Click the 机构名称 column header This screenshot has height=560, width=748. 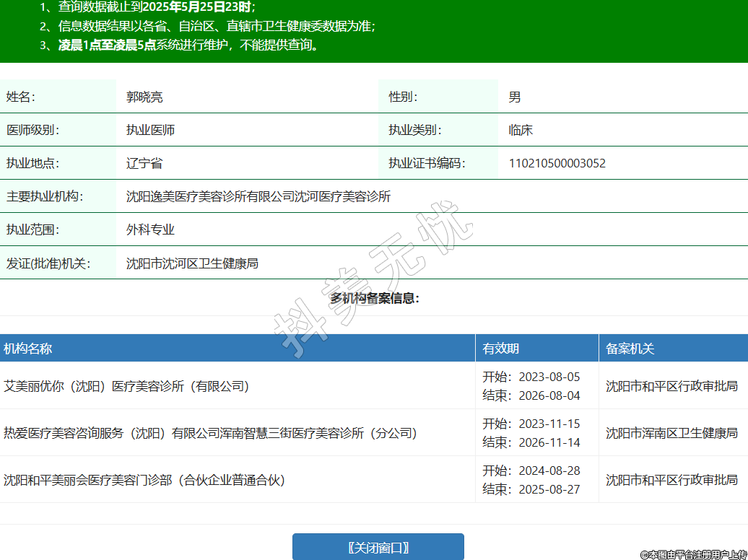(28, 349)
